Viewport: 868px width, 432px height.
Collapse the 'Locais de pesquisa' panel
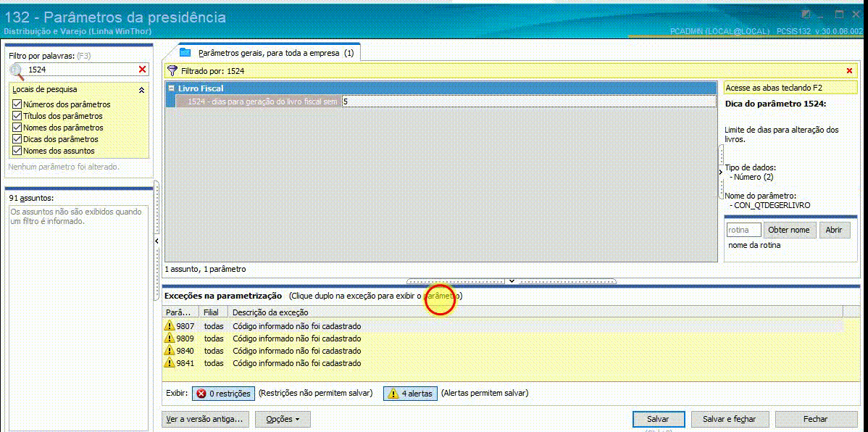[x=141, y=89]
